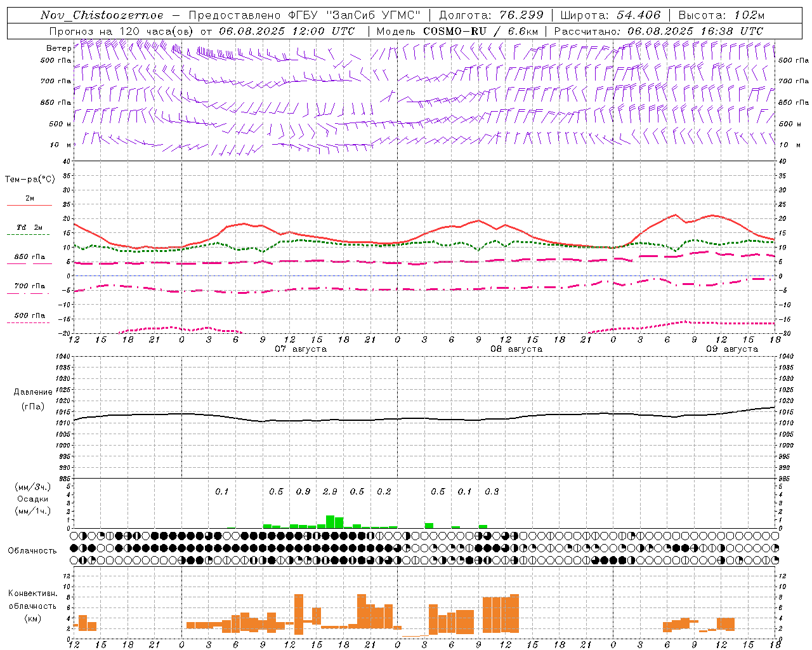This screenshot has height=650, width=812.
Task: Click the 0.9 precipitation amount
Action: (x=303, y=492)
